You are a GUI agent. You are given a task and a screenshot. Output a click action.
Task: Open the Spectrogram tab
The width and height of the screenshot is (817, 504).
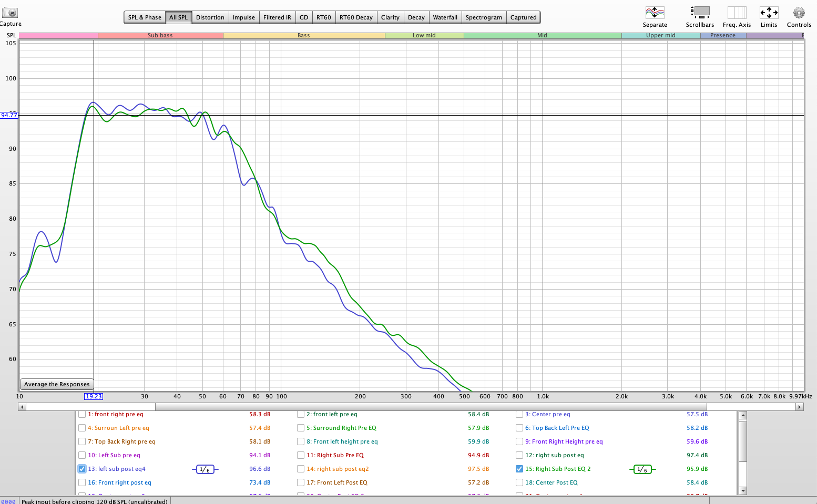tap(484, 17)
